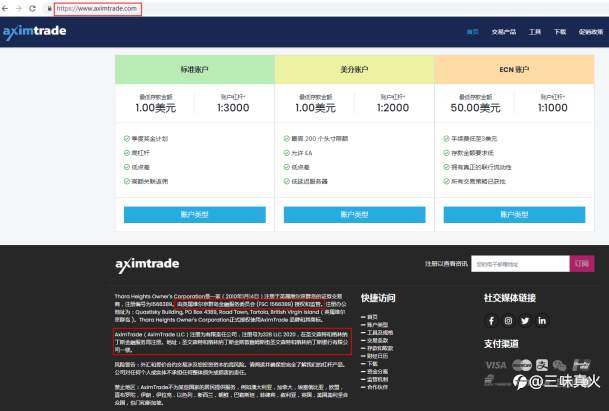Viewport: 609px width, 411px height.
Task: Click the Mastercard payment logo
Action: coord(522,365)
